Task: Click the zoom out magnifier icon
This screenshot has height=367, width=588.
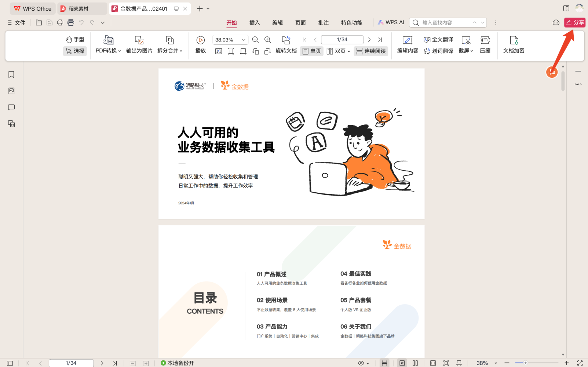Action: (256, 40)
